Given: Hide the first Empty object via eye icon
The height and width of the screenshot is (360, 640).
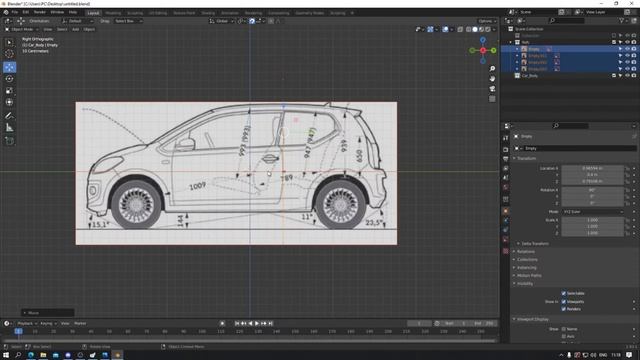Looking at the screenshot, I should click(627, 49).
